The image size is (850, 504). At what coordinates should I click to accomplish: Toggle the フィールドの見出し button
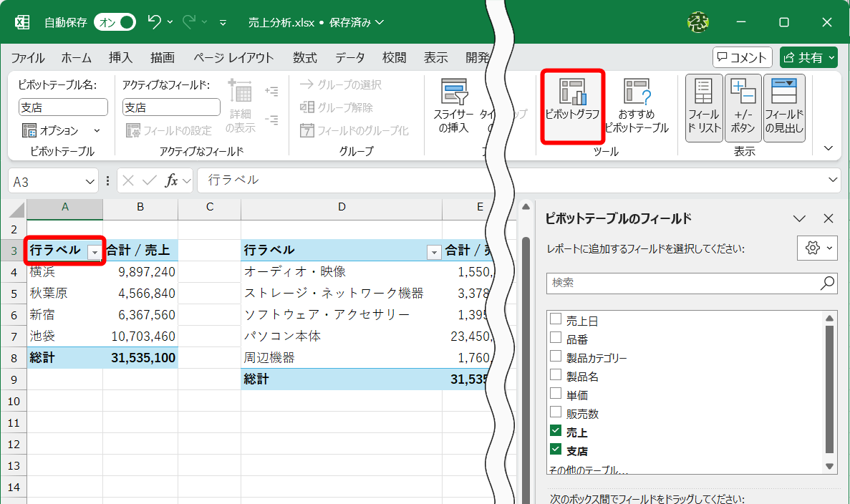coord(784,108)
